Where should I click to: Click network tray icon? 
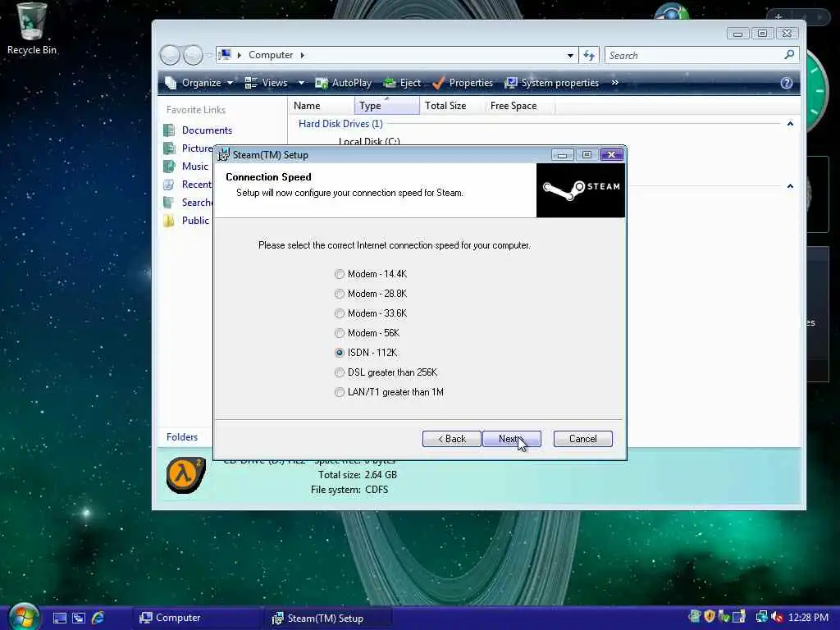pos(761,617)
